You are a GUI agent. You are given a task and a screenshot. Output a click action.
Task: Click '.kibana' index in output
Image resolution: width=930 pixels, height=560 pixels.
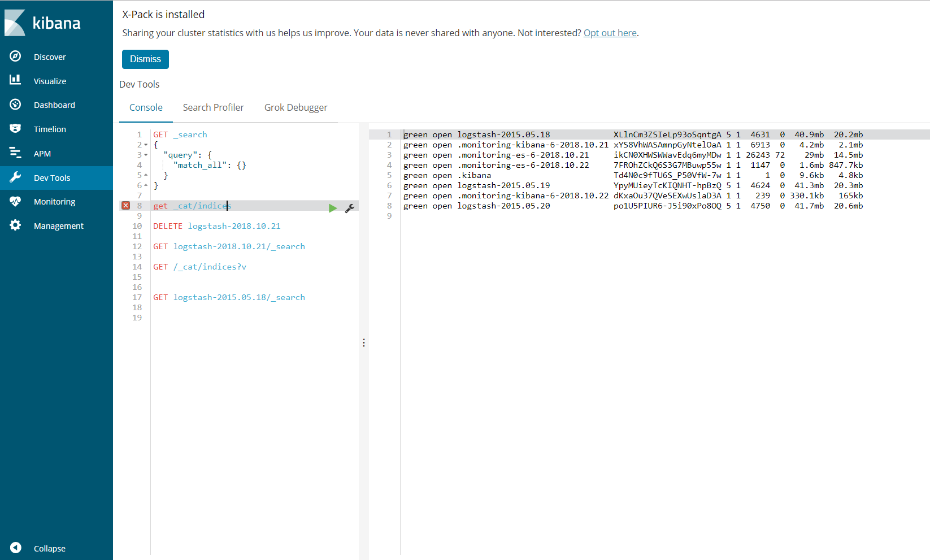474,175
